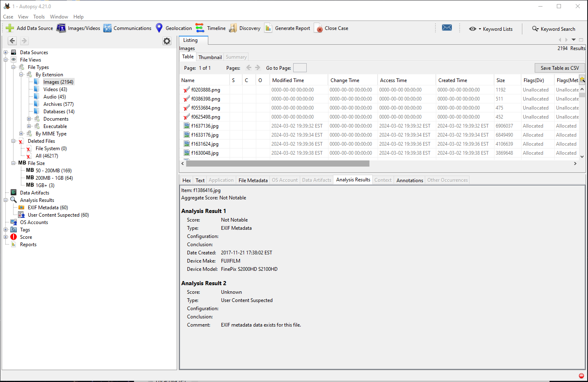This screenshot has width=588, height=382.
Task: Switch to the Thumbnail tab
Action: click(x=210, y=57)
